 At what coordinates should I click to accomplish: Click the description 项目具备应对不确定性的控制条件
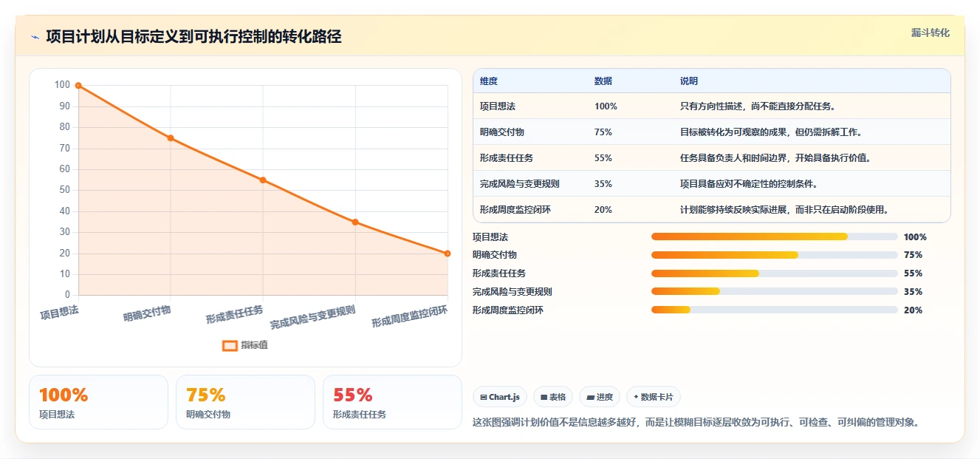[749, 184]
